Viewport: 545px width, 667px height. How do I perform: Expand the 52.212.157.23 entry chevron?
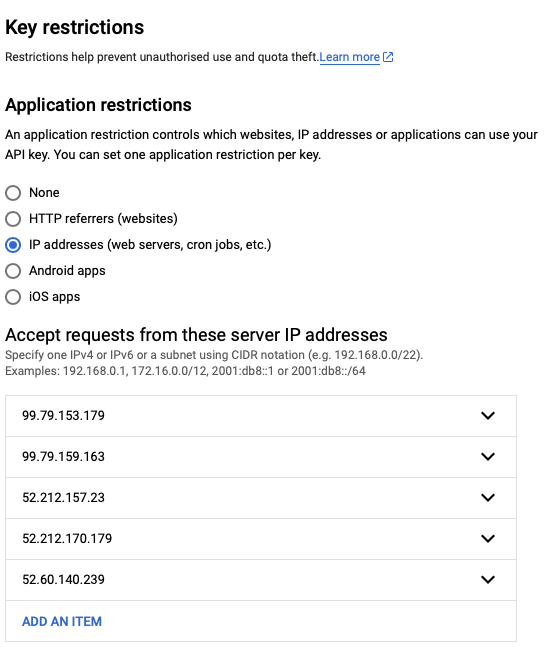pos(488,497)
